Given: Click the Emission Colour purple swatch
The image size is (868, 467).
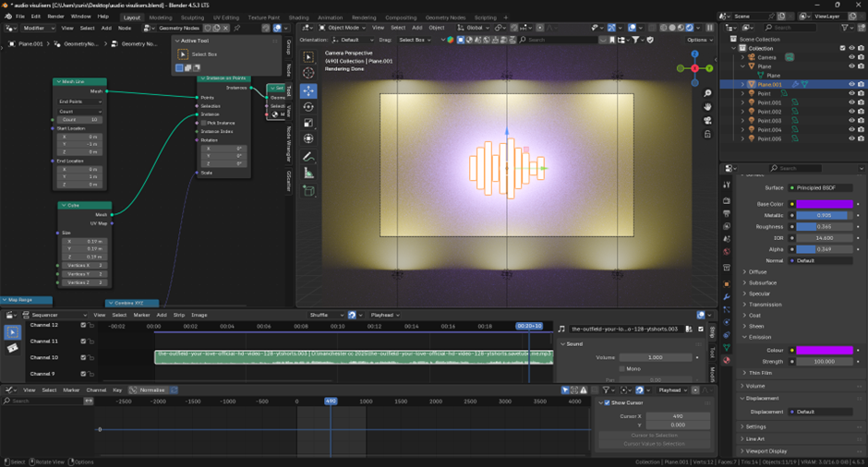Looking at the screenshot, I should tap(825, 350).
